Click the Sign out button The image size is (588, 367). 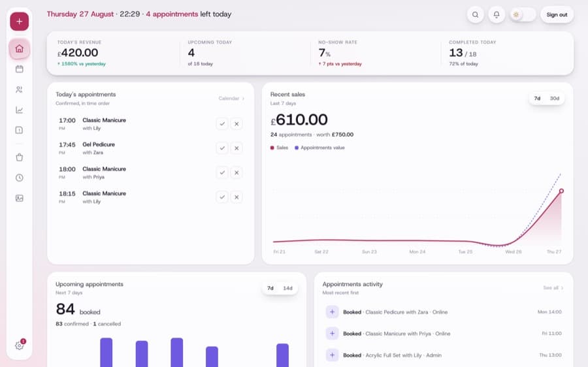click(557, 14)
